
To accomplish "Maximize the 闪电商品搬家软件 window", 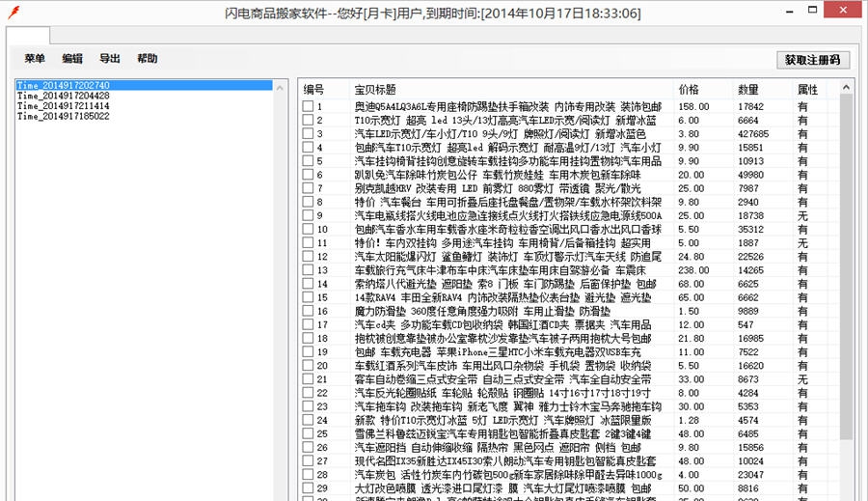I will [x=813, y=10].
